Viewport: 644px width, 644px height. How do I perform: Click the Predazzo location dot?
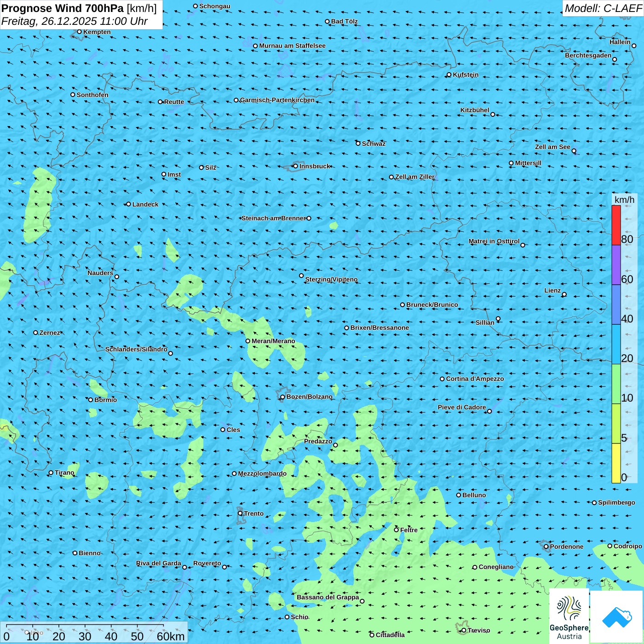tap(335, 445)
